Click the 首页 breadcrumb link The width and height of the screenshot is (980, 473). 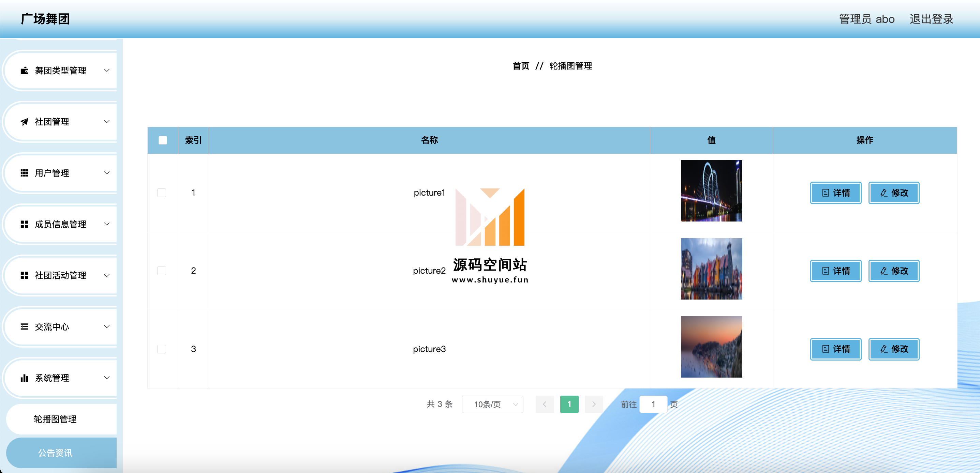pos(521,66)
